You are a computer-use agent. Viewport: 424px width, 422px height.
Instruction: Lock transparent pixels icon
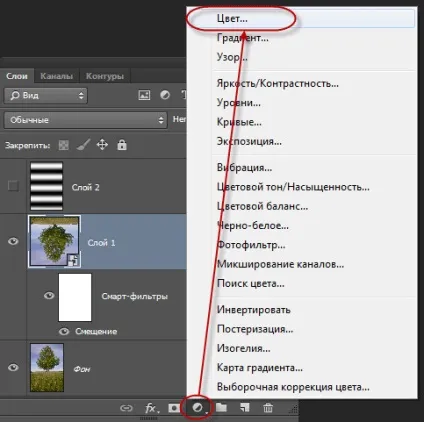point(64,145)
